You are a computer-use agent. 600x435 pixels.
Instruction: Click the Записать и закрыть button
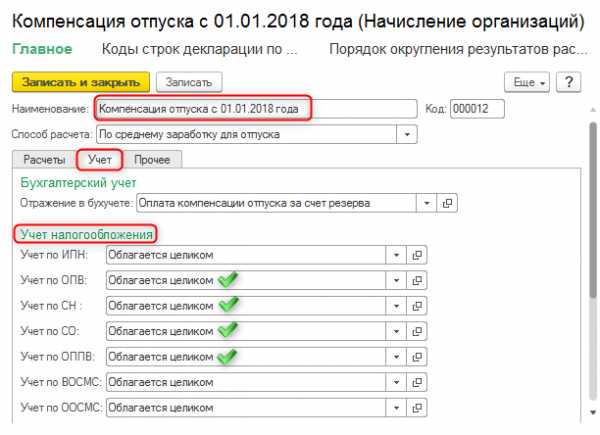pyautogui.click(x=80, y=81)
